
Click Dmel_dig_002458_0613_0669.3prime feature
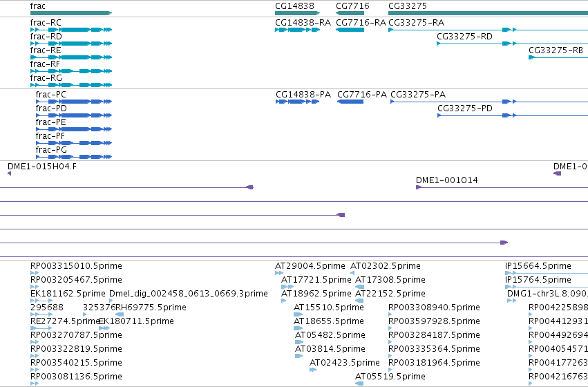[x=111, y=301]
